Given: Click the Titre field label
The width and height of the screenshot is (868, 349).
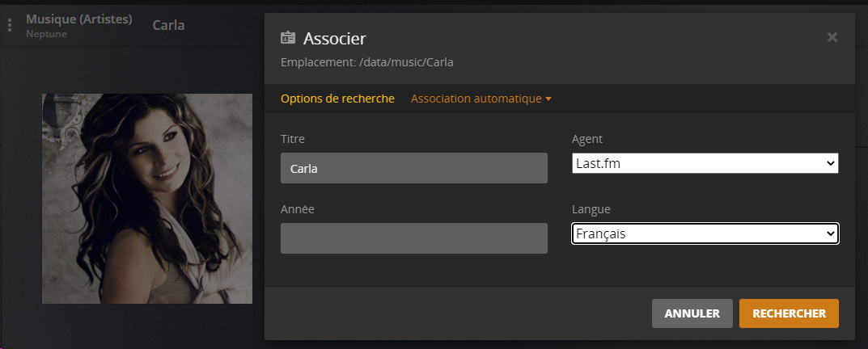Looking at the screenshot, I should 293,139.
